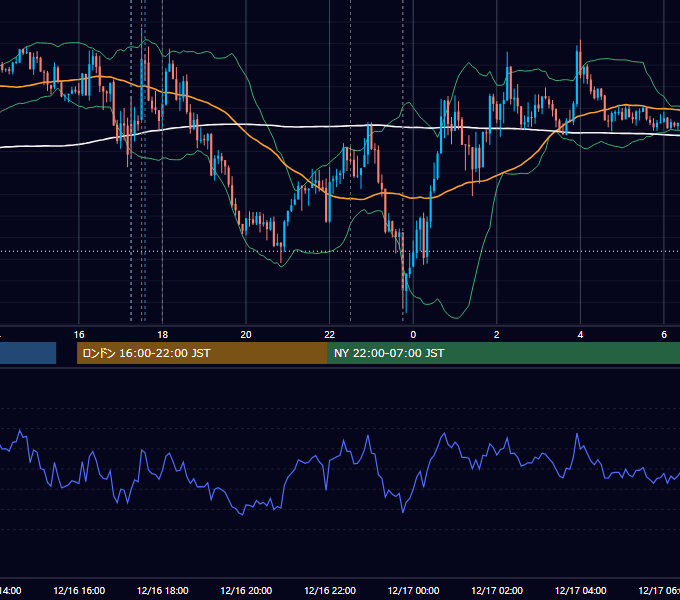Click the NY 22:00-07:00 JST session bar
680x600 pixels.
pyautogui.click(x=504, y=353)
